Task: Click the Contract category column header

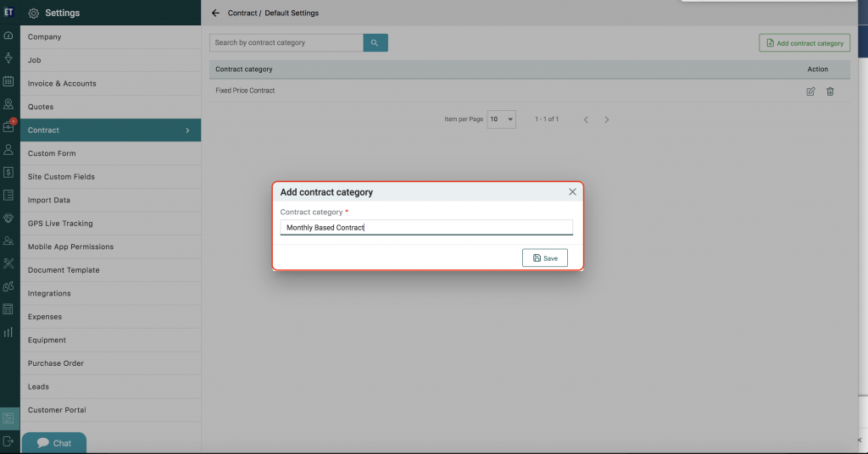Action: click(x=244, y=69)
